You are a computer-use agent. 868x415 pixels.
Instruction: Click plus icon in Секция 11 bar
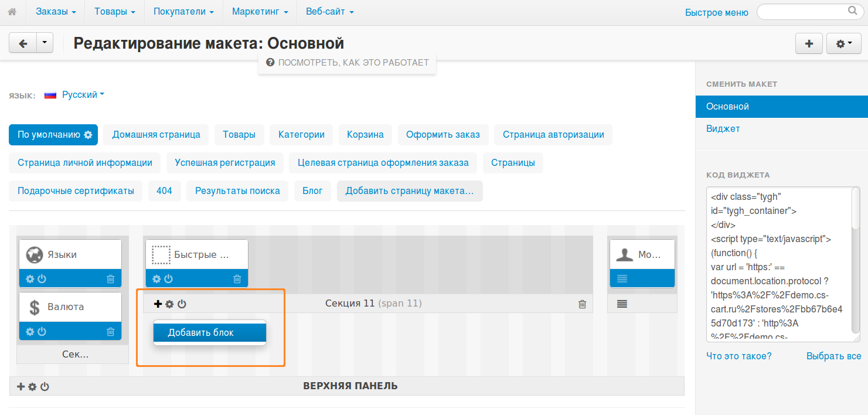158,304
